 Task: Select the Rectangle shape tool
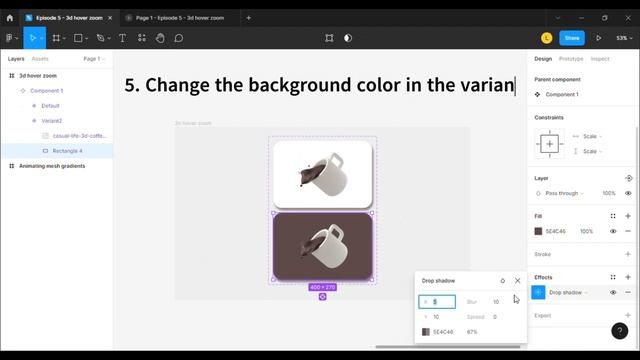pos(78,38)
